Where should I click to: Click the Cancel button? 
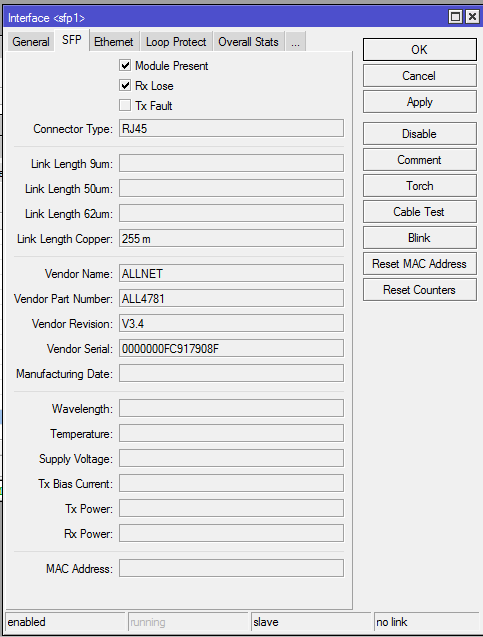pyautogui.click(x=420, y=76)
